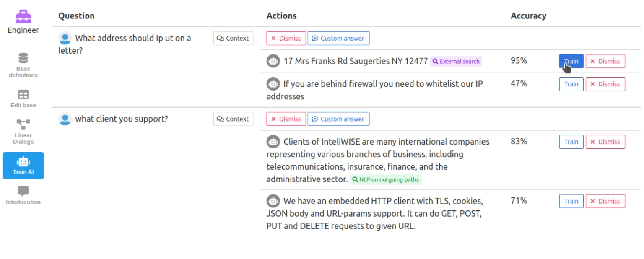Screen dimensions: 644x259
Task: Train the 47% firewall whitelist answer
Action: coord(571,84)
